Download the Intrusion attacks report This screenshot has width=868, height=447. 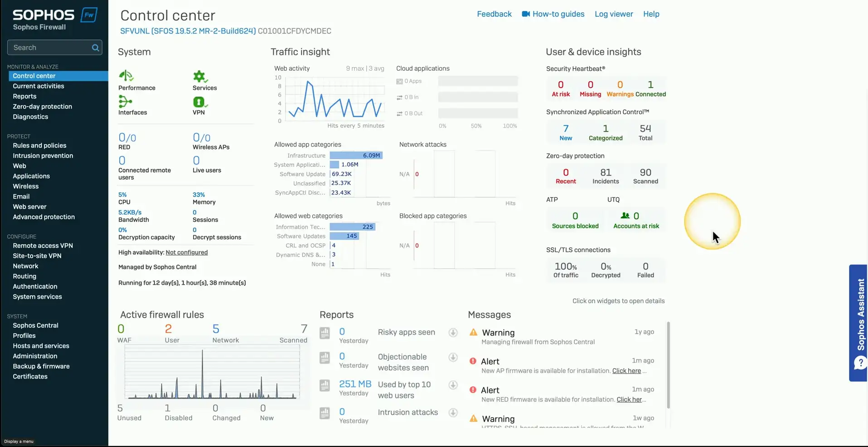(453, 413)
